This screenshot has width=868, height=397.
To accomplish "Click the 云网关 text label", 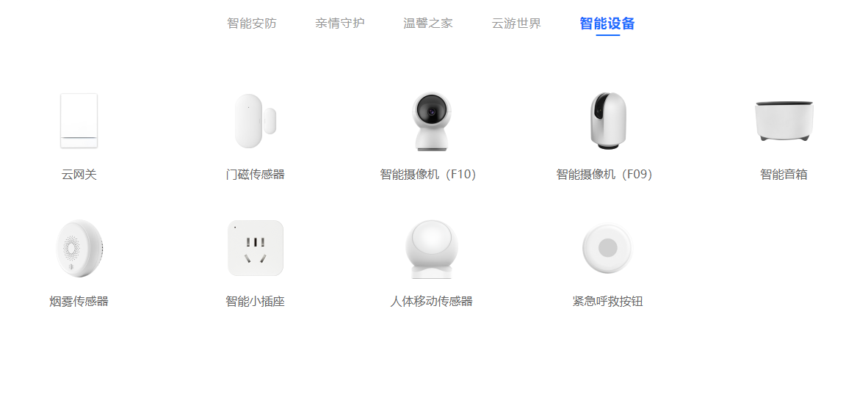I will coord(79,175).
